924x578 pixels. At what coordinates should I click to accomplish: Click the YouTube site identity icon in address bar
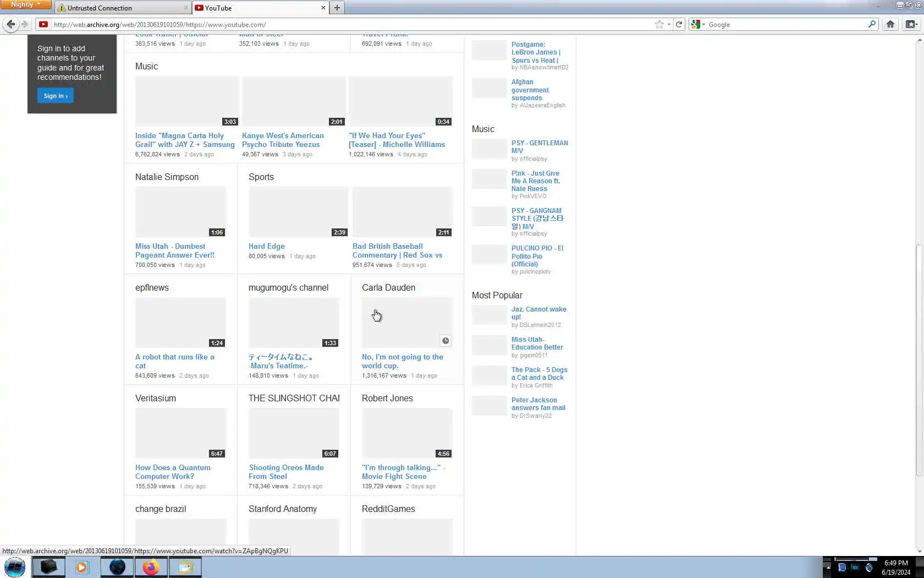[x=43, y=24]
